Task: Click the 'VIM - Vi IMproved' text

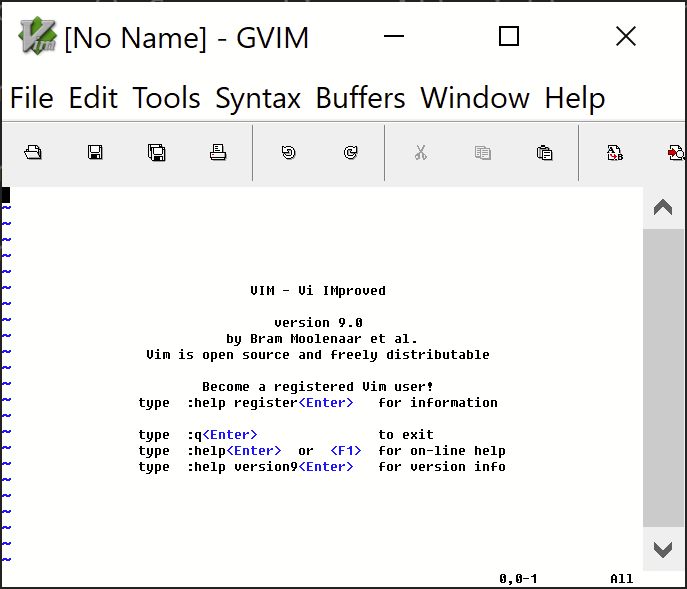Action: click(318, 291)
